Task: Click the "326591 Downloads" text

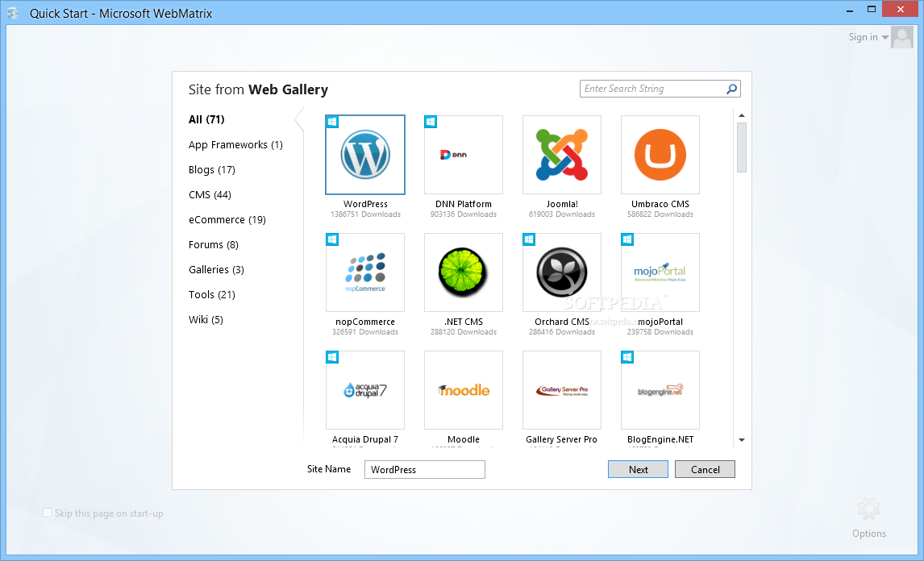Action: pyautogui.click(x=365, y=332)
